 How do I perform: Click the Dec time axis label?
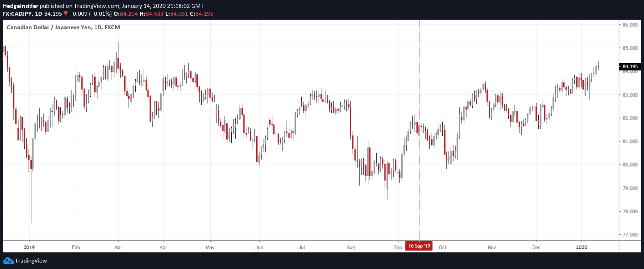point(537,247)
